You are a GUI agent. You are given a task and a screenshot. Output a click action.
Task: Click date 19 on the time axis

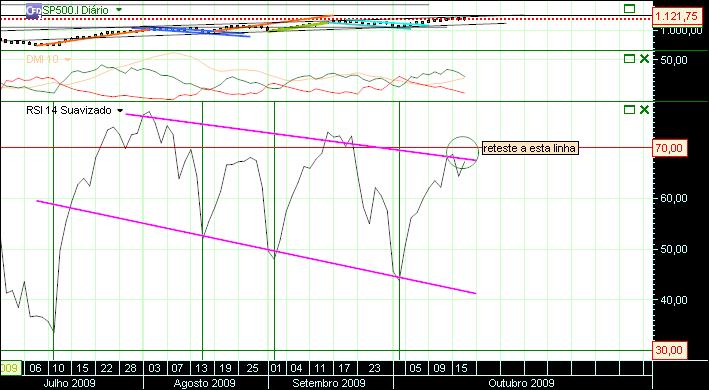coord(225,368)
